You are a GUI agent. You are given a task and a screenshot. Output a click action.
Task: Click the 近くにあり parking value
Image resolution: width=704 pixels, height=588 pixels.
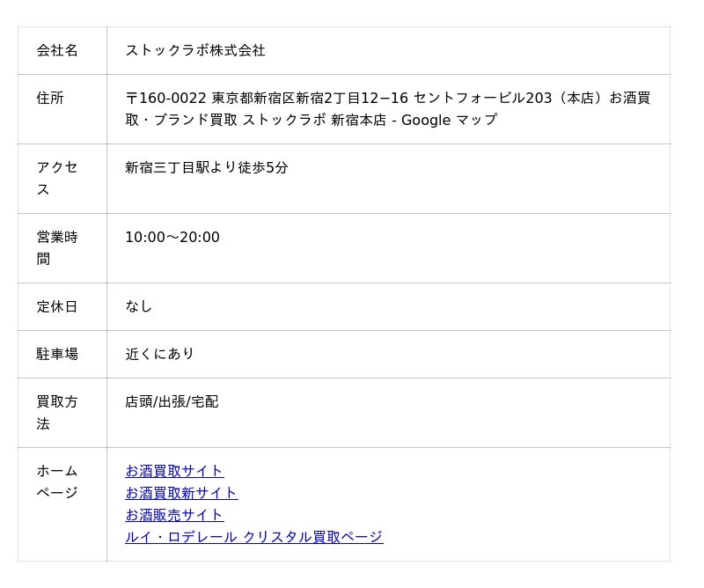point(160,354)
